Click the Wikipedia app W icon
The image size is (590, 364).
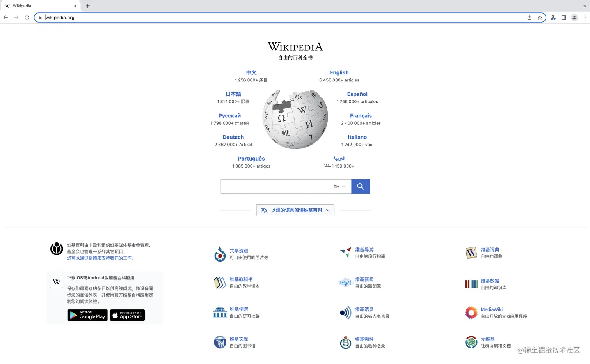(x=57, y=281)
